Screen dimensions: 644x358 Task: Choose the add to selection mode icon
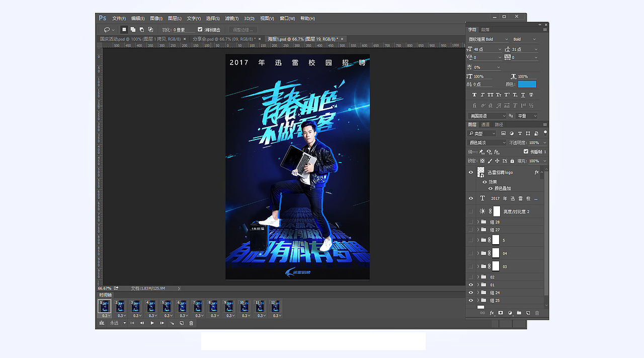coord(133,30)
